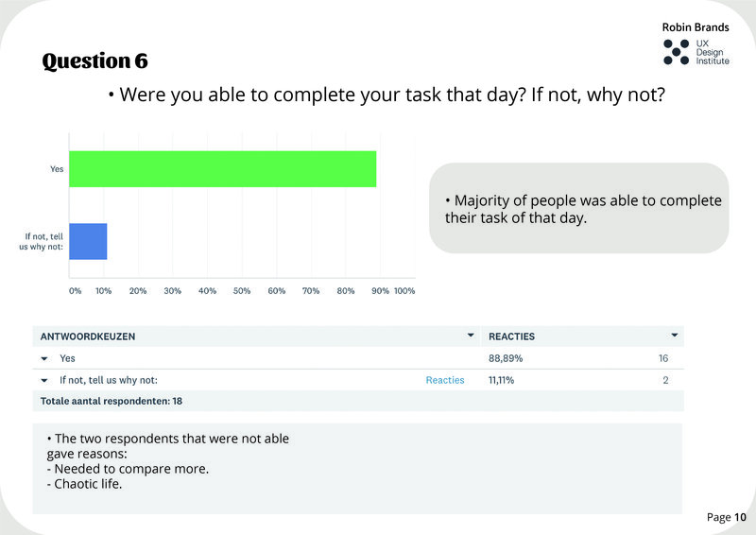Open the blue Reacties link

[445, 380]
